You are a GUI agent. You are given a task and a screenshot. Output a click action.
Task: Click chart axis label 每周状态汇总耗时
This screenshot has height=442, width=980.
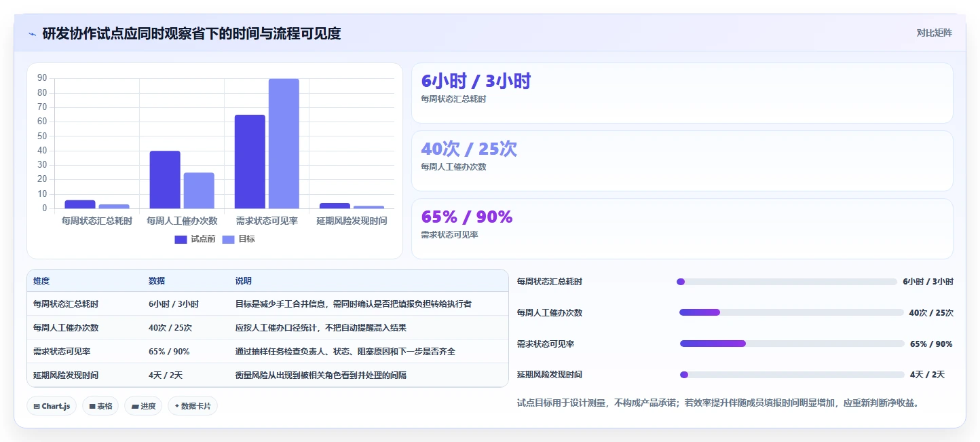pyautogui.click(x=97, y=221)
